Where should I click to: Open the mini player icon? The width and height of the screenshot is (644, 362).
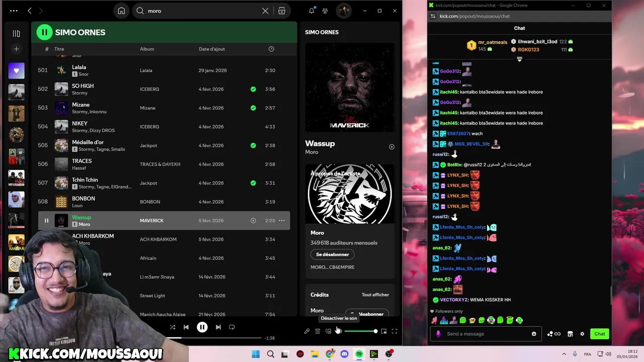click(x=383, y=331)
